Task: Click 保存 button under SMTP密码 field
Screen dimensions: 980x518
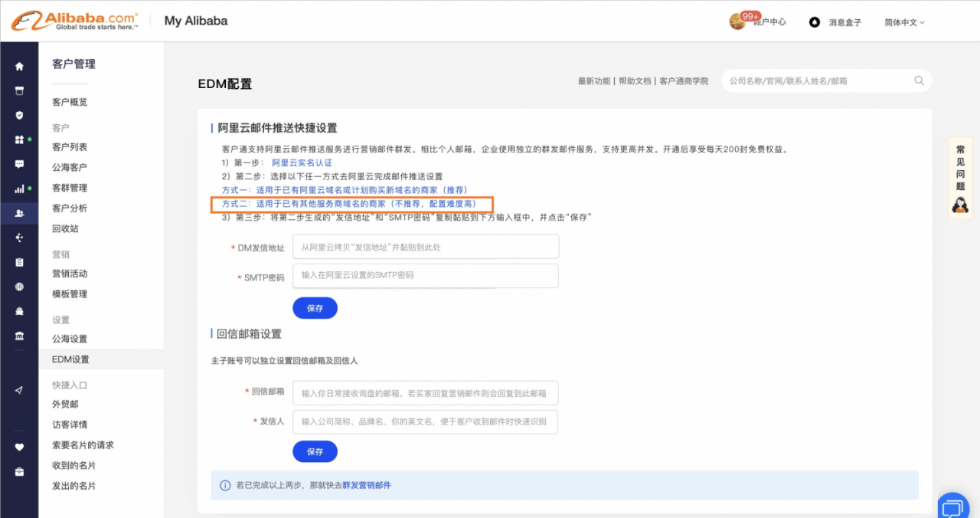Action: click(x=315, y=308)
